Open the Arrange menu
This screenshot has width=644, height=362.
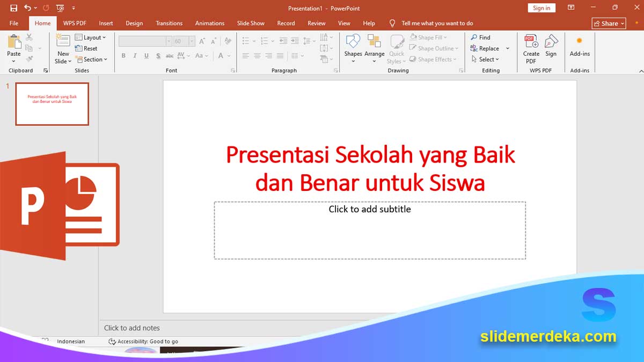(x=374, y=48)
